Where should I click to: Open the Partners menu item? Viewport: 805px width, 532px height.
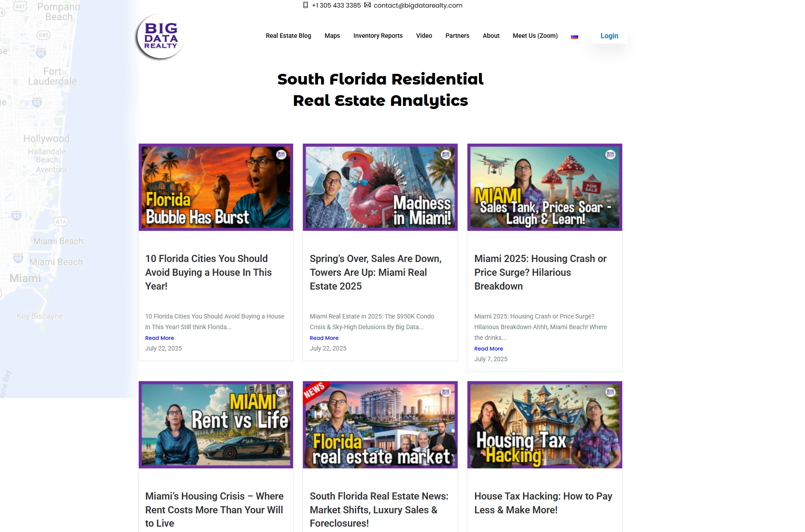(457, 36)
